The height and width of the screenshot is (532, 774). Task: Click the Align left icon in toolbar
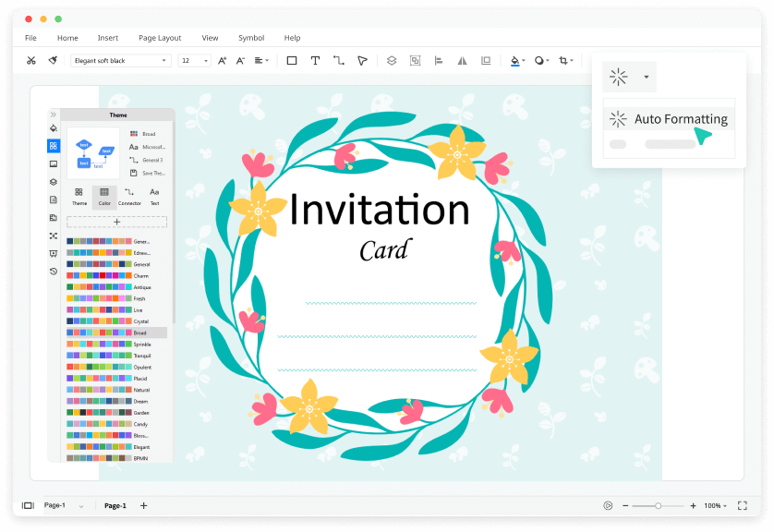click(439, 60)
